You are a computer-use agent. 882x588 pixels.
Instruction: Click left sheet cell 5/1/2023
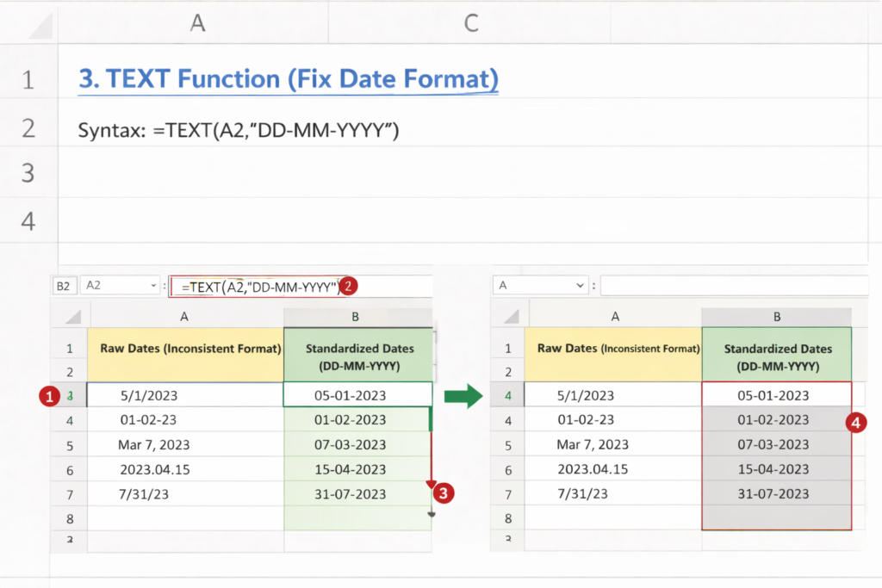pyautogui.click(x=185, y=394)
